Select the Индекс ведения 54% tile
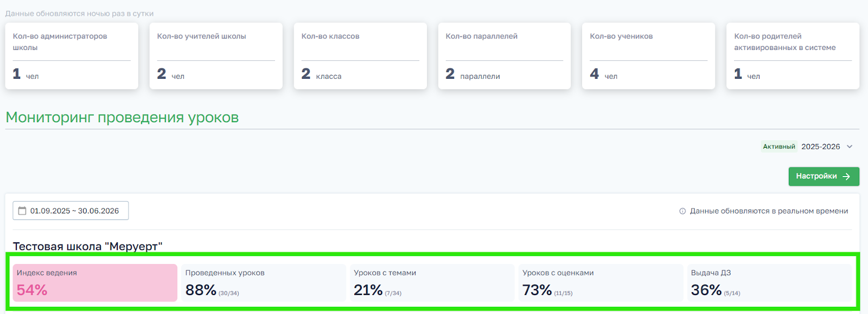Screen dimensions: 868x314 coord(95,282)
